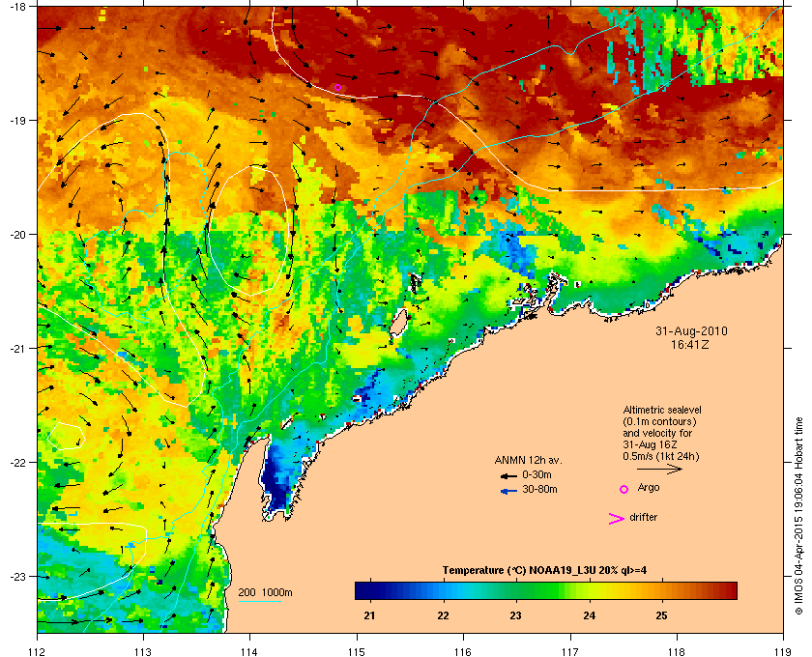Click the time label 16:41Z
The width and height of the screenshot is (812, 657).
coord(690,344)
